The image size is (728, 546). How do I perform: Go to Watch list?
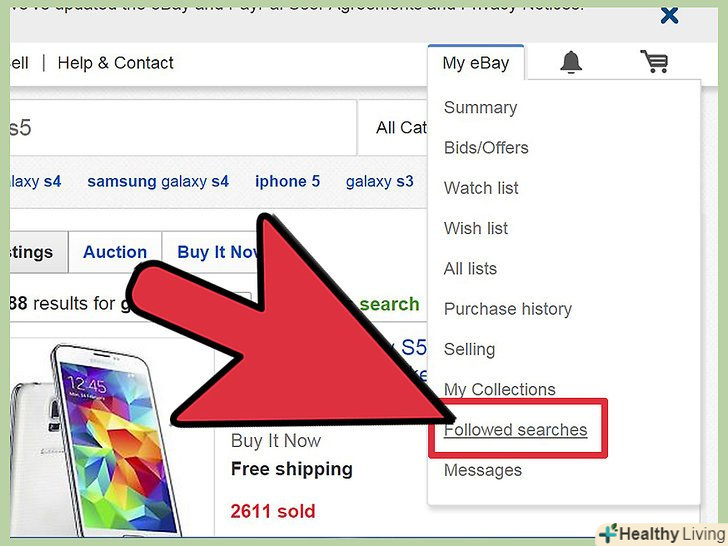coord(481,188)
